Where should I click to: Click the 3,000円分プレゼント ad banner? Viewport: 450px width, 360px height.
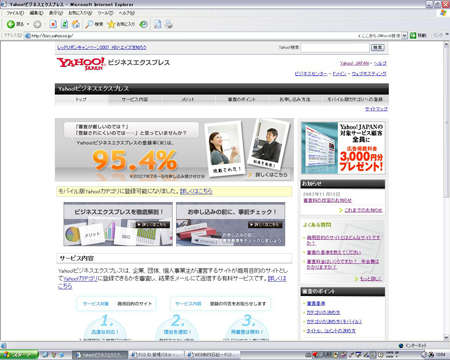pyautogui.click(x=343, y=148)
